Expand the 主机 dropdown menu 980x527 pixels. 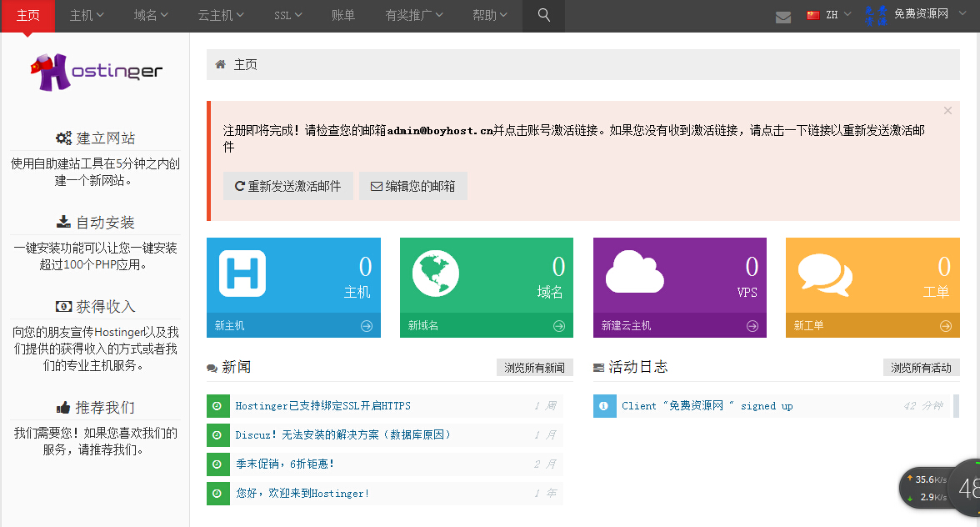[x=87, y=15]
